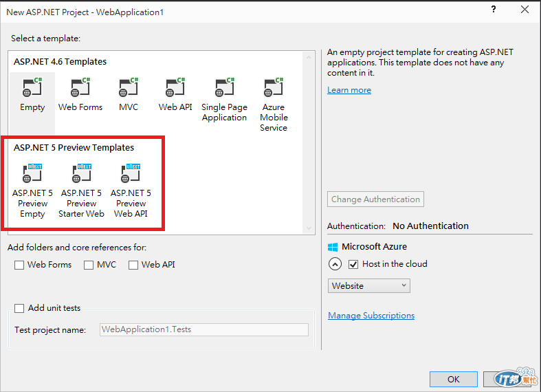Click 'Add folders and core references for' label
This screenshot has height=392, width=541.
pyautogui.click(x=77, y=248)
